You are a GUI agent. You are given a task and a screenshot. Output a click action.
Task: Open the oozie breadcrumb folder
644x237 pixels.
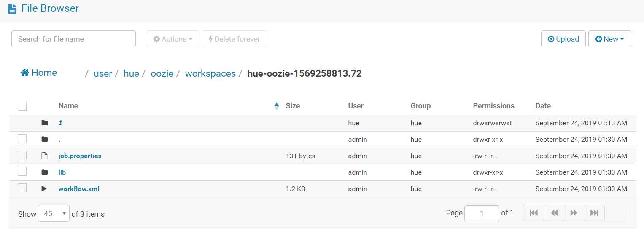coord(162,73)
